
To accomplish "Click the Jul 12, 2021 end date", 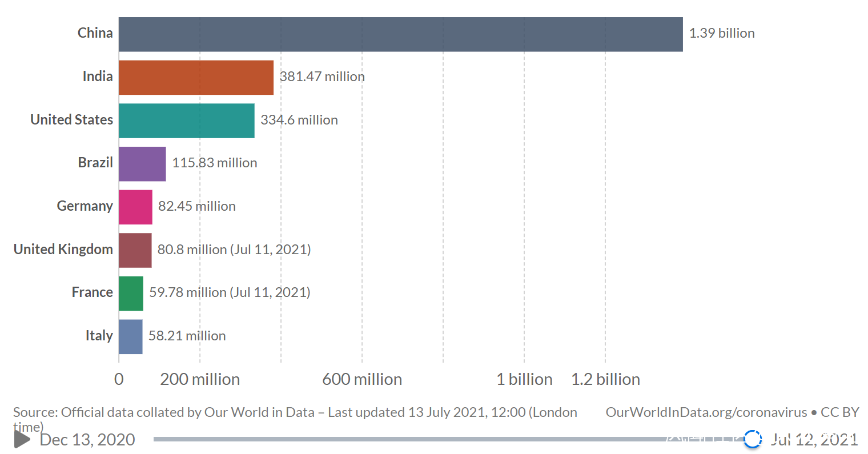I will click(x=814, y=439).
